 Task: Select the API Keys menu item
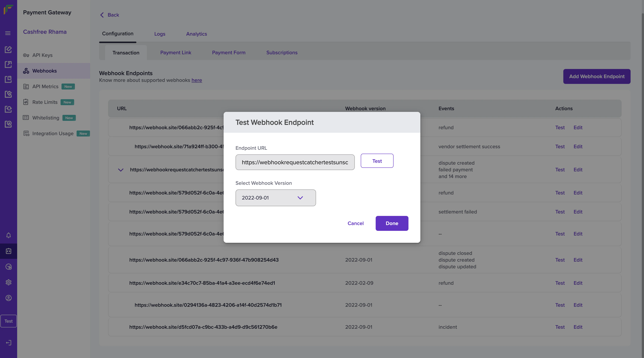click(x=42, y=55)
